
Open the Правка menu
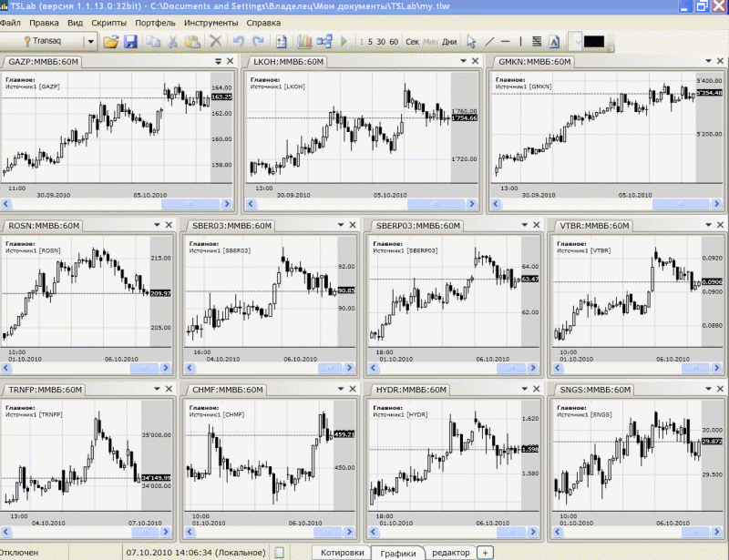tap(44, 23)
